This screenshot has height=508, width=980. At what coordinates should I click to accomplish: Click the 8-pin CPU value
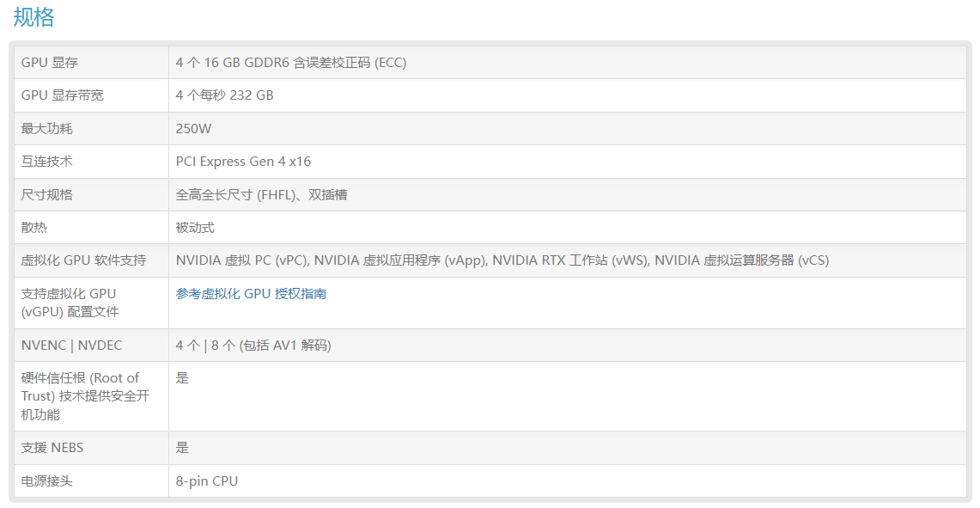coord(207,481)
